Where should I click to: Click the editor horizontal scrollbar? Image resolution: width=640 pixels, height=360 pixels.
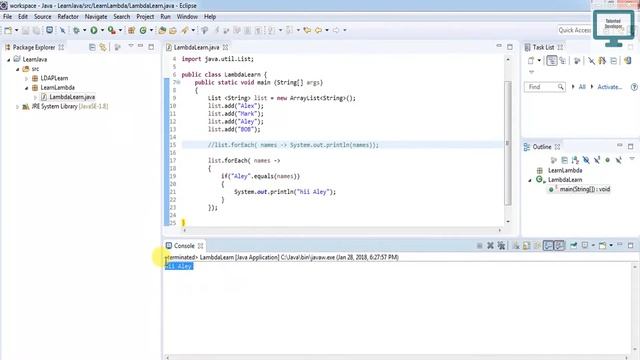pos(342,230)
